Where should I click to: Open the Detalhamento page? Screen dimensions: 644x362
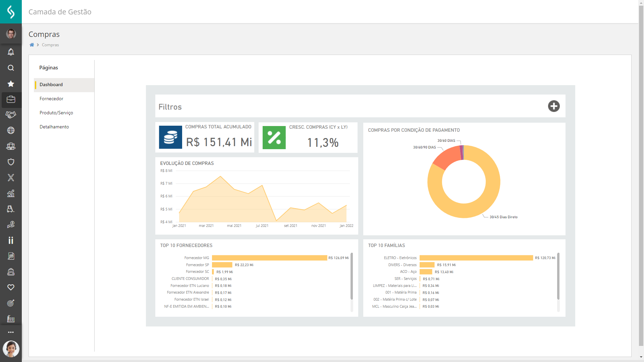click(54, 127)
